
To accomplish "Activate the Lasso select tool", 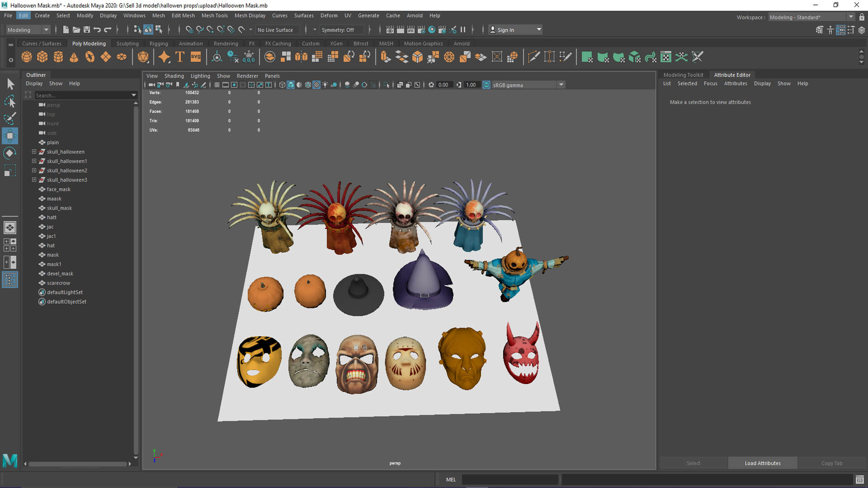I will [x=10, y=102].
